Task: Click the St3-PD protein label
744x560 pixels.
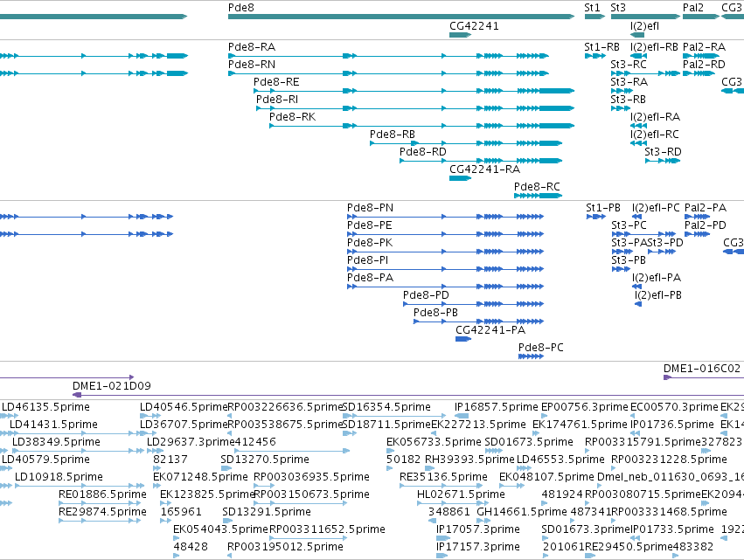Action: pyautogui.click(x=665, y=243)
